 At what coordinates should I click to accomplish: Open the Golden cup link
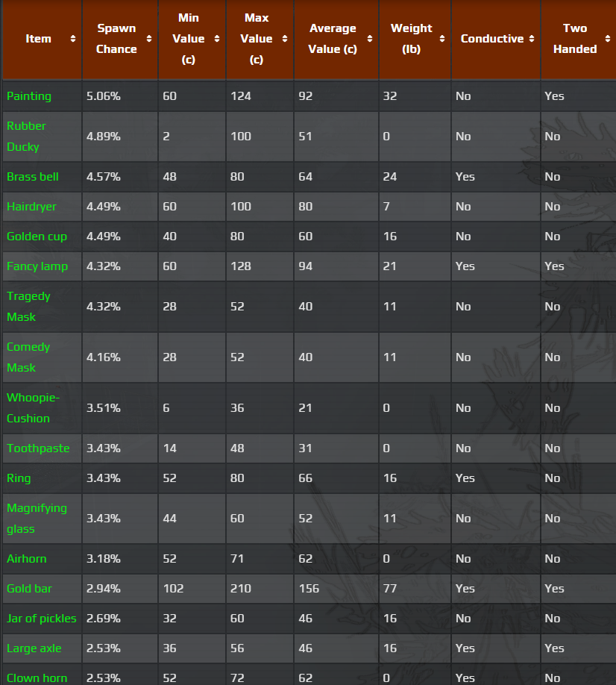pyautogui.click(x=37, y=237)
